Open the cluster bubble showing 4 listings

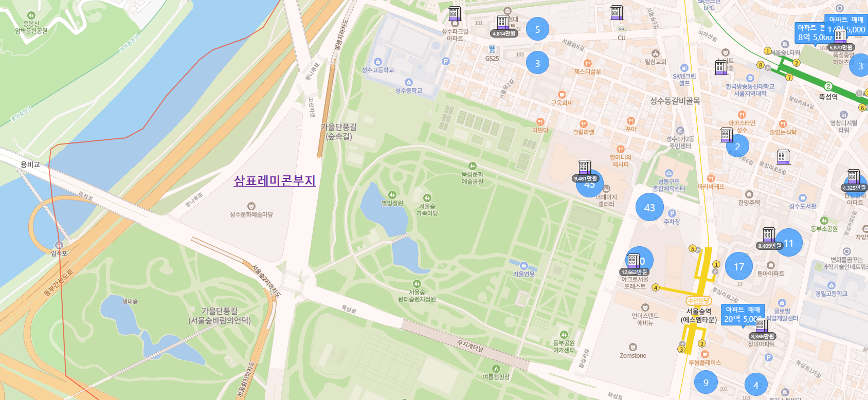(756, 385)
